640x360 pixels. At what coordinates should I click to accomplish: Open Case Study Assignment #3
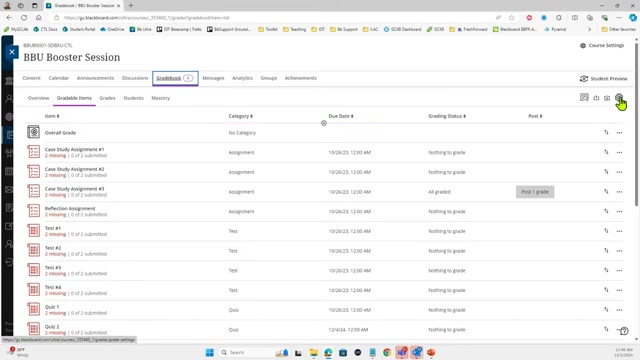[74, 189]
